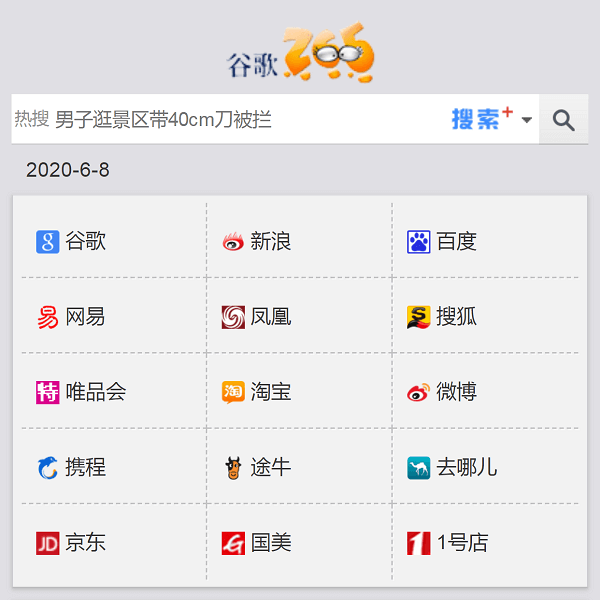
Task: Click the Taobao (淘宝) orange icon
Action: tap(233, 392)
